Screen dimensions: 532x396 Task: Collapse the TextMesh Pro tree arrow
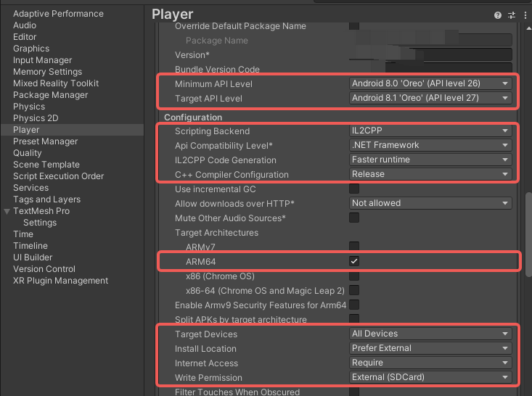point(7,211)
